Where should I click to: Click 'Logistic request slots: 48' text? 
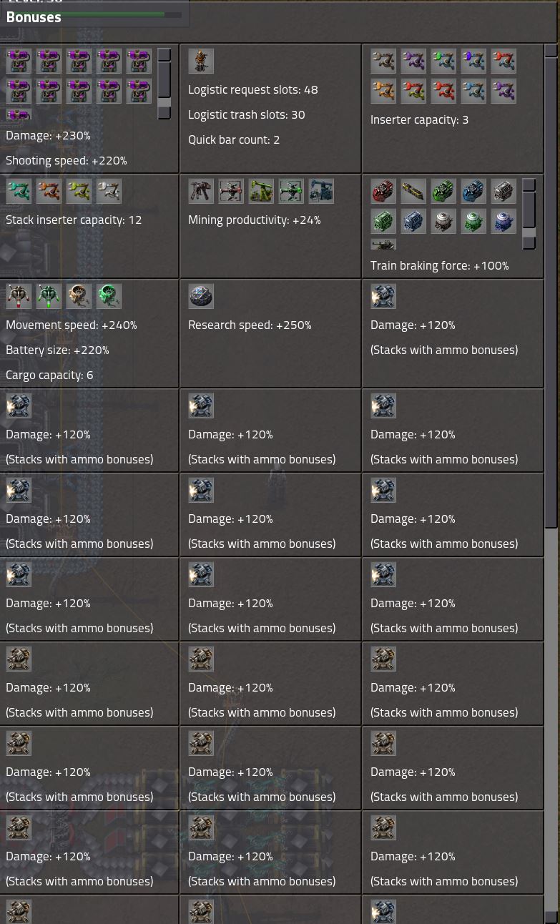(x=253, y=89)
